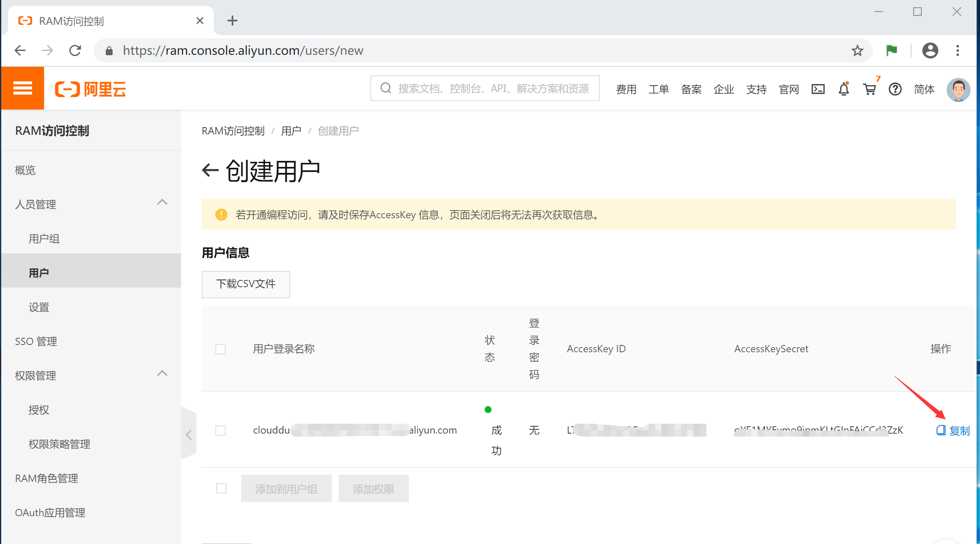The width and height of the screenshot is (980, 544).
Task: Collapse the 人员管理 section
Action: [x=162, y=202]
